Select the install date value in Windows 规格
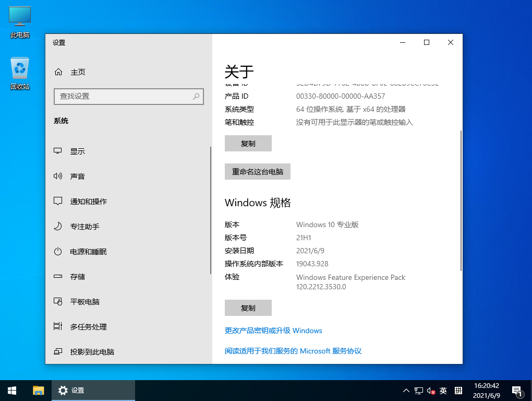 tap(310, 251)
